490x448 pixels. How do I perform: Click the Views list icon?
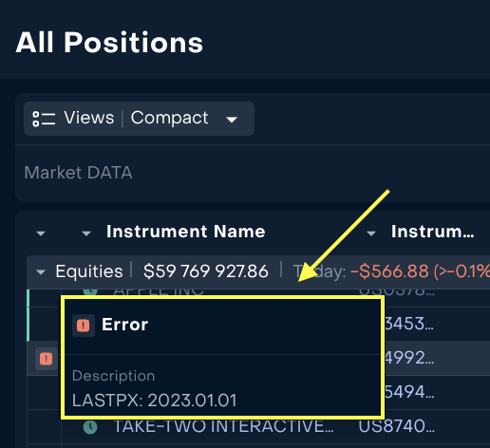(44, 119)
